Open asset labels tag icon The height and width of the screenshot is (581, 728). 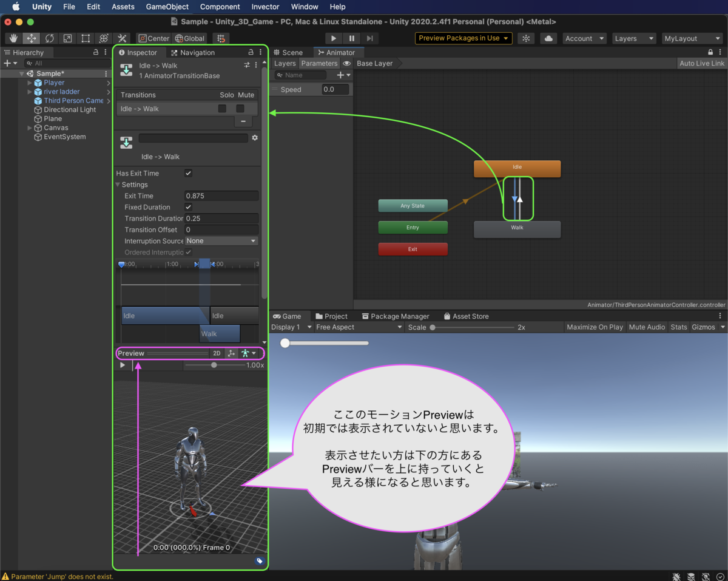click(x=260, y=561)
